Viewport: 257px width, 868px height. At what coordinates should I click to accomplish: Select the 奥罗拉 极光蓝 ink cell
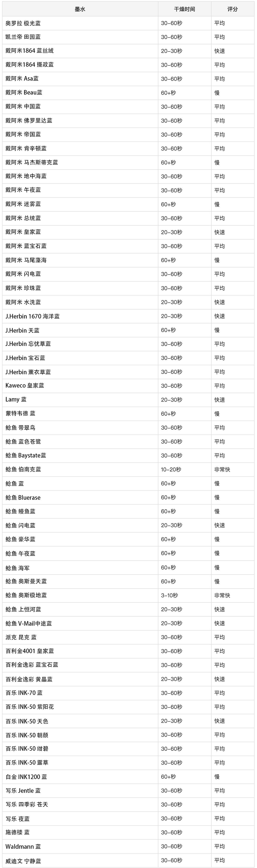tap(23, 23)
